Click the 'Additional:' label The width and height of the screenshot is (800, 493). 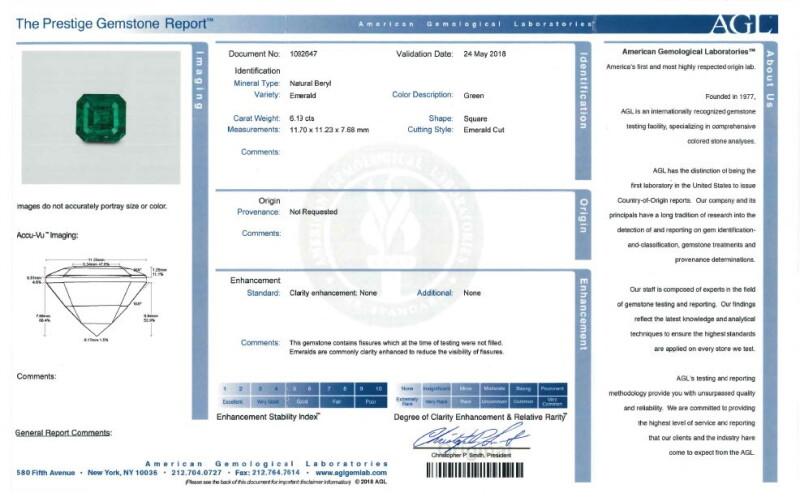[x=435, y=293]
